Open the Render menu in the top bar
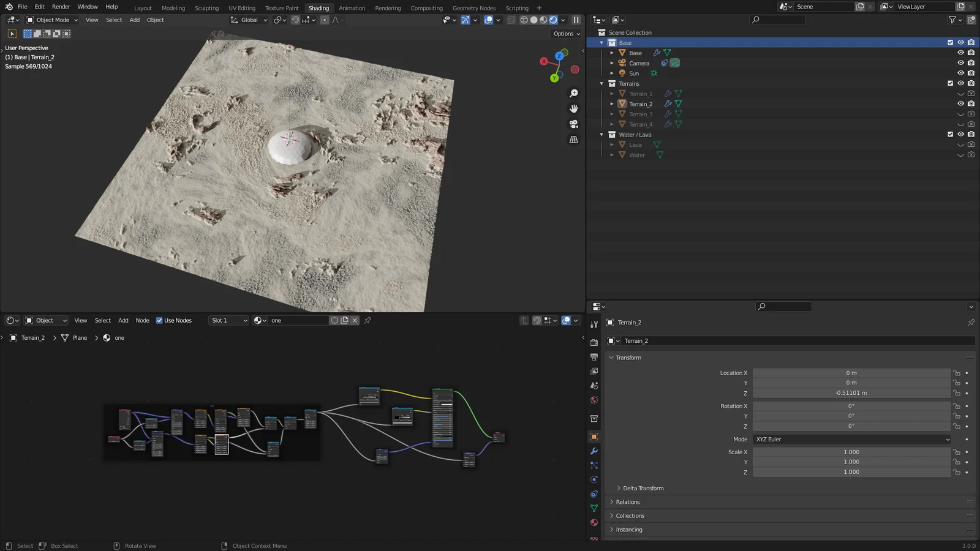 pos(61,7)
